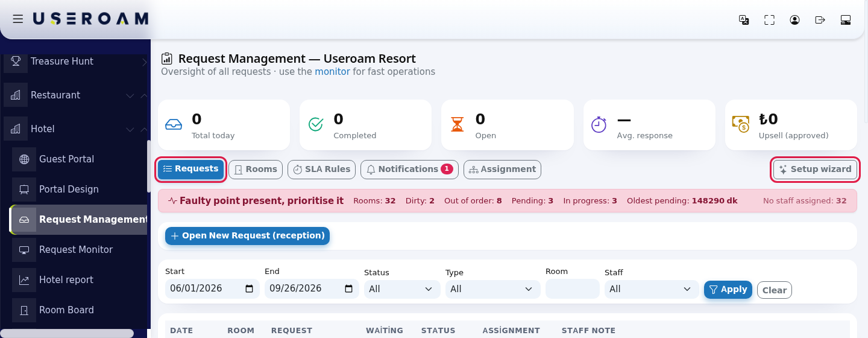Image resolution: width=868 pixels, height=338 pixels.
Task: Switch to the Requests tab
Action: tap(191, 170)
